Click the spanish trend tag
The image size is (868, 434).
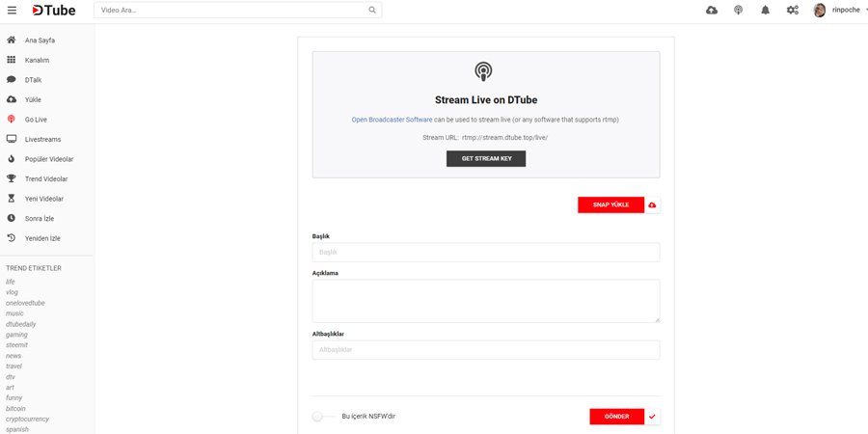click(17, 429)
